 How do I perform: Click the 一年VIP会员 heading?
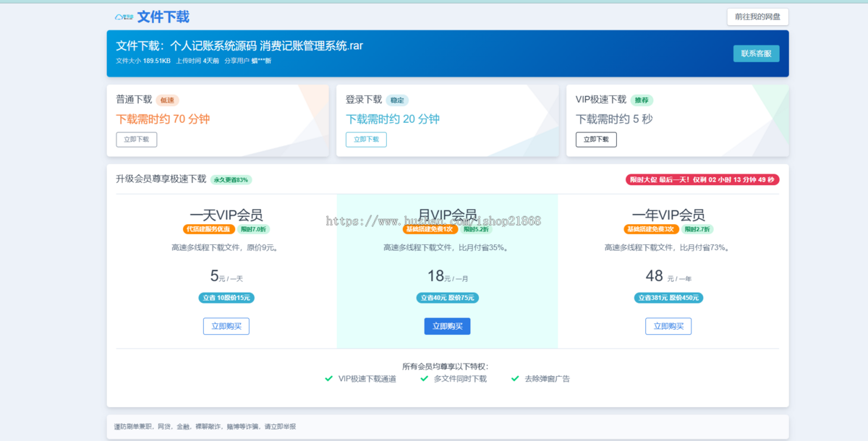pyautogui.click(x=668, y=215)
